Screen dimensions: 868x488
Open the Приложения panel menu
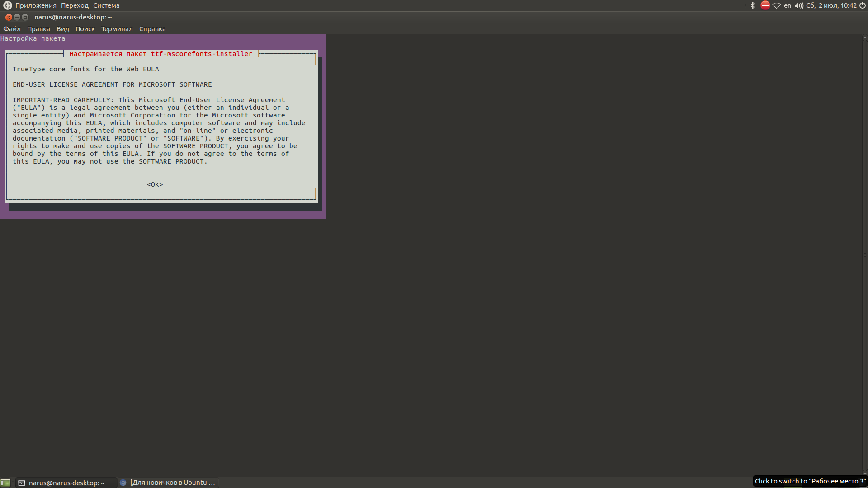pos(36,5)
